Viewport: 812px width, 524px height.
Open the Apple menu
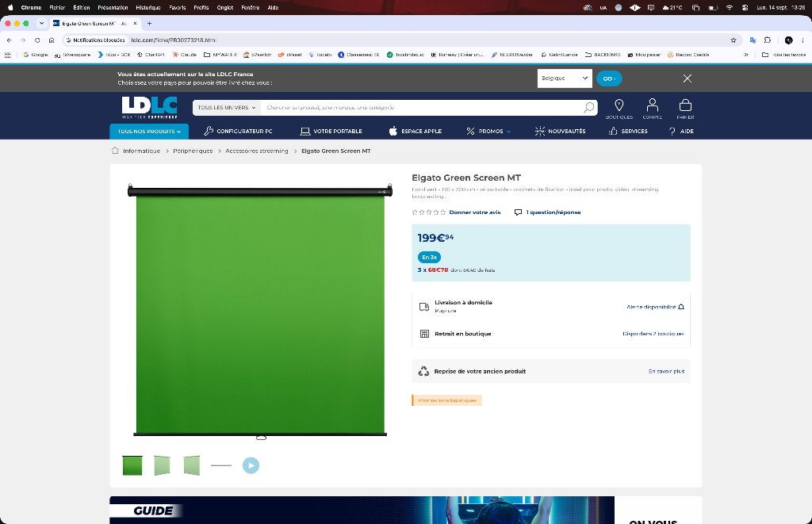coord(10,7)
